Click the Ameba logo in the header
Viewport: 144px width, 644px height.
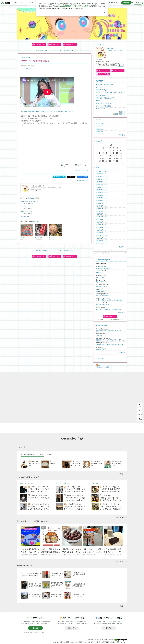coord(5,3)
